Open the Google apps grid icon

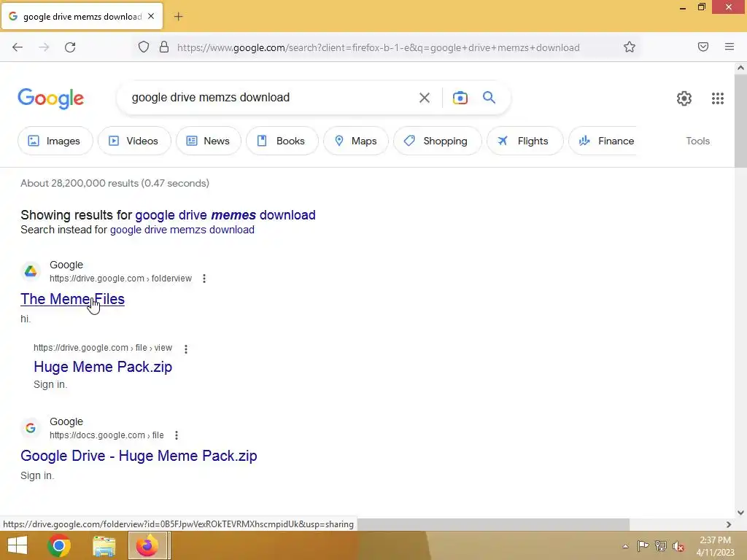point(718,98)
